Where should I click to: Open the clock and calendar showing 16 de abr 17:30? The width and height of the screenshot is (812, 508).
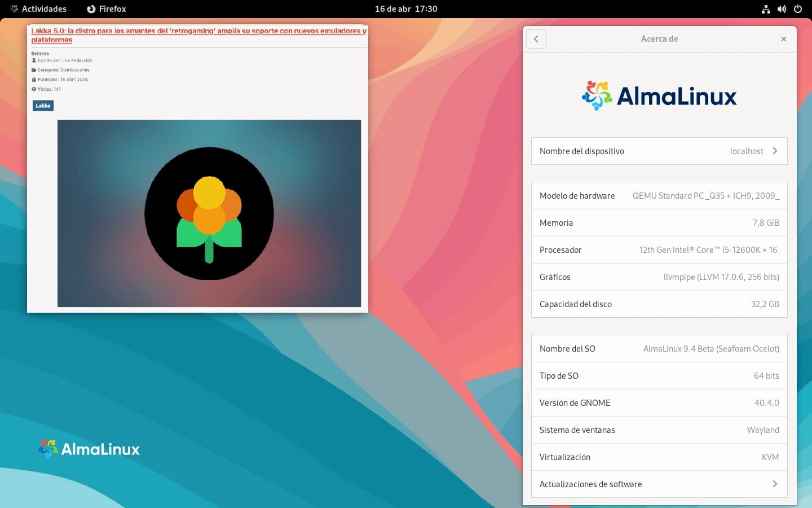pos(406,9)
